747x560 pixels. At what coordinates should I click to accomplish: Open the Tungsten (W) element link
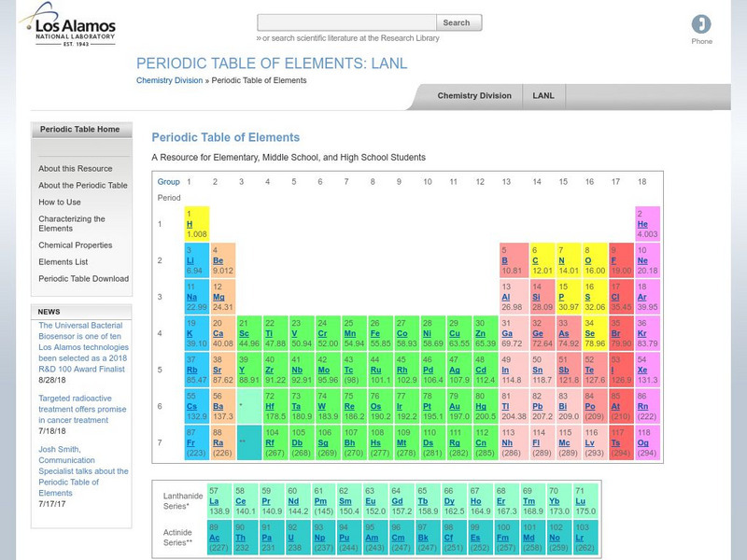coord(322,406)
